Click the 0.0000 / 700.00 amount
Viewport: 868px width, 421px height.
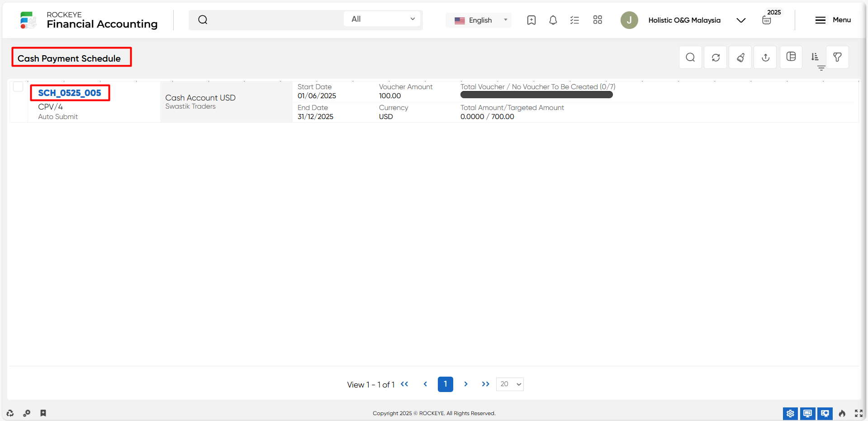(487, 117)
